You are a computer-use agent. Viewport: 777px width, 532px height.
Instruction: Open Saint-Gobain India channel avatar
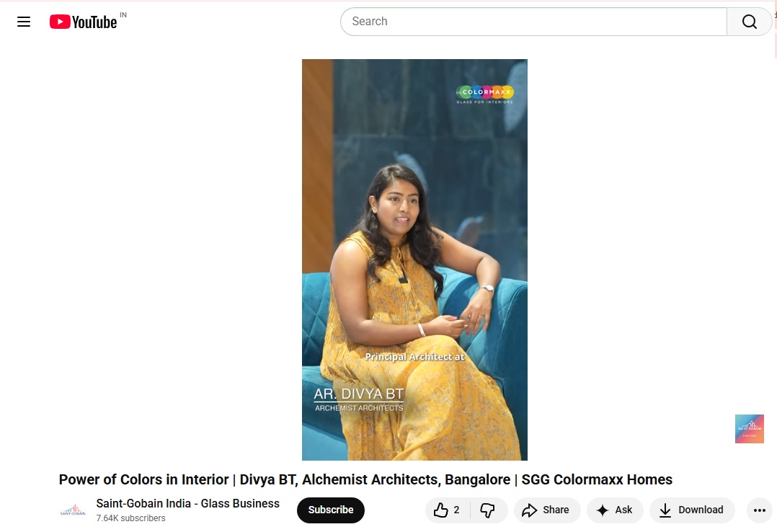[x=73, y=510]
